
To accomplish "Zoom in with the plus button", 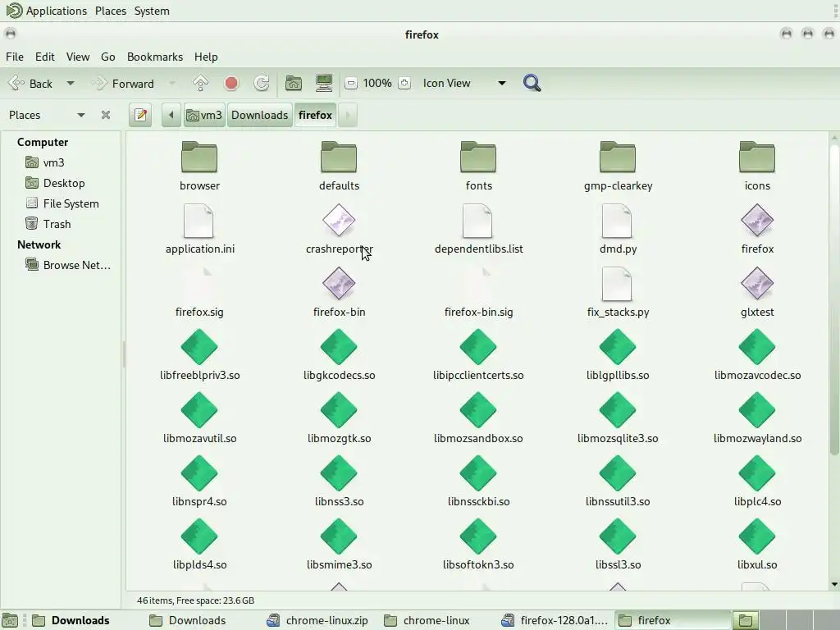I will click(x=404, y=83).
